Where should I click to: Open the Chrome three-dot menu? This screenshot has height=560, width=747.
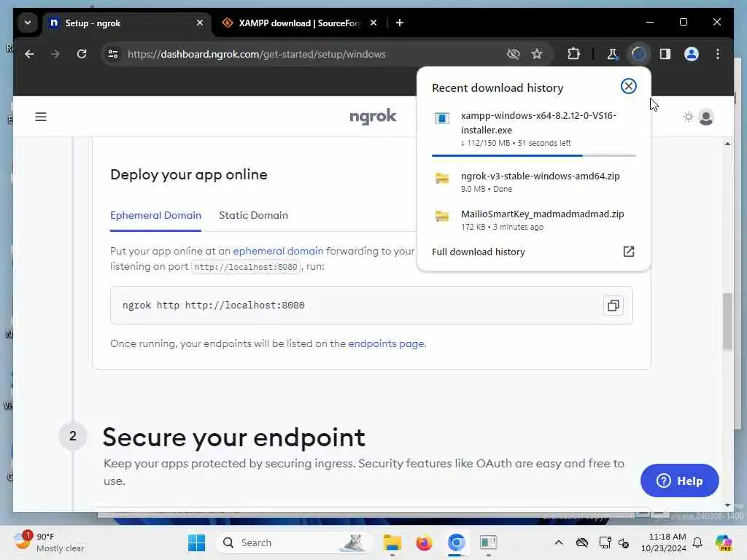pyautogui.click(x=718, y=54)
